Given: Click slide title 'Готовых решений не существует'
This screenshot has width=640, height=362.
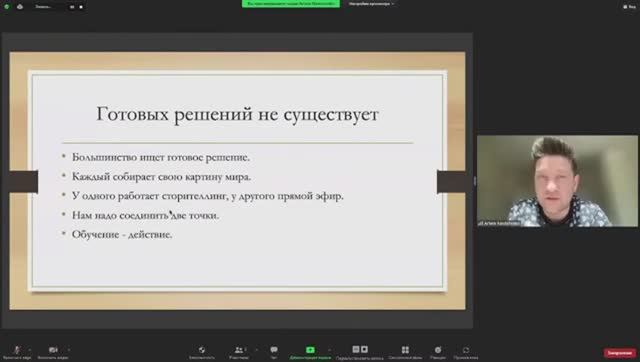Looking at the screenshot, I should 237,114.
